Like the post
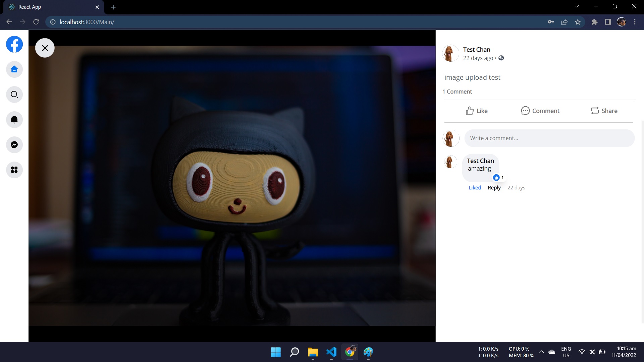 pyautogui.click(x=477, y=111)
